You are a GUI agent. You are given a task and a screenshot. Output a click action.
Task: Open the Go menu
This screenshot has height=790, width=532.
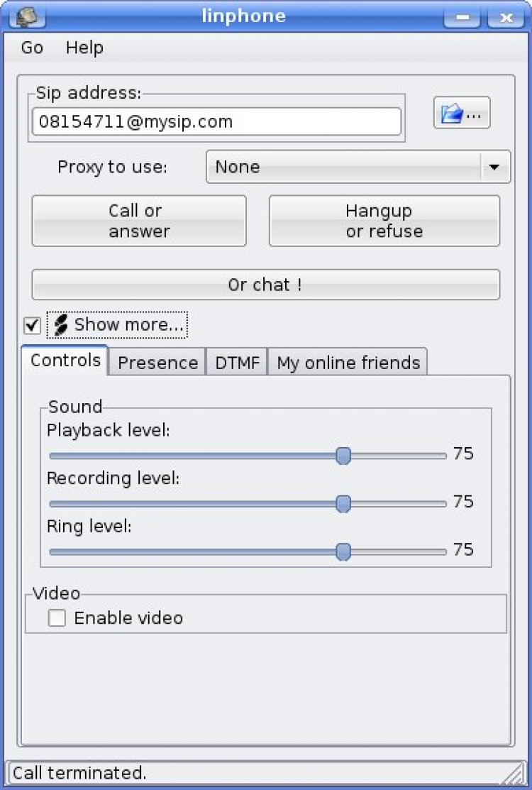[32, 48]
